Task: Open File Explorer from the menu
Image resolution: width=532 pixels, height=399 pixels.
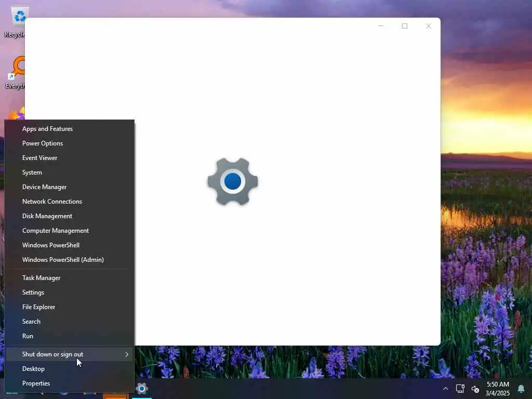Action: pos(70,307)
